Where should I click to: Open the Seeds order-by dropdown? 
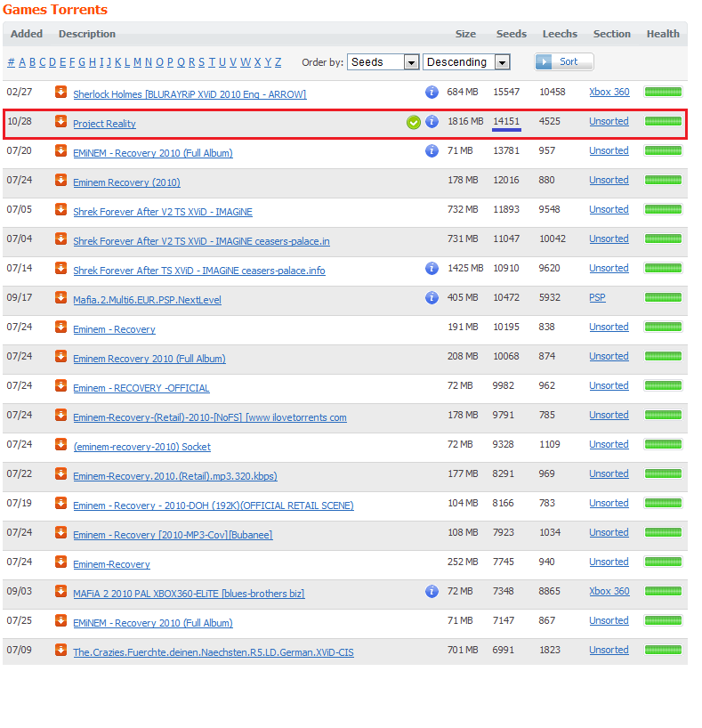tap(383, 62)
